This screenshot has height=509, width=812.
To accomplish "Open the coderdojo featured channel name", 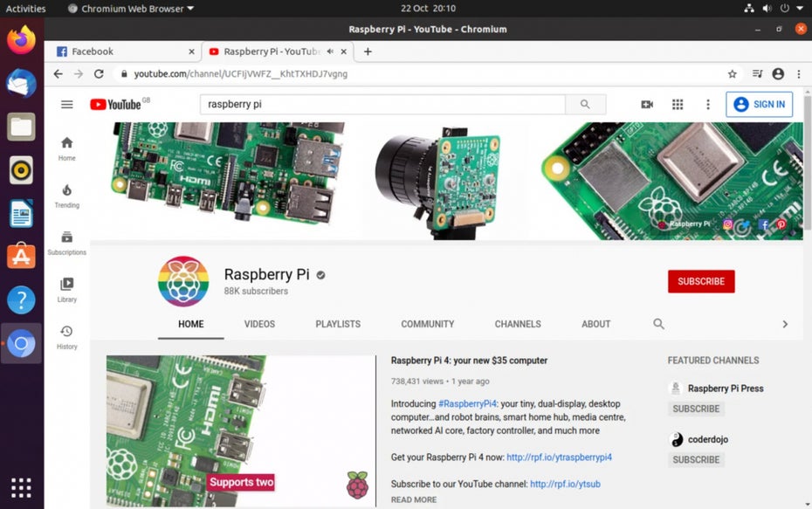I will point(708,440).
